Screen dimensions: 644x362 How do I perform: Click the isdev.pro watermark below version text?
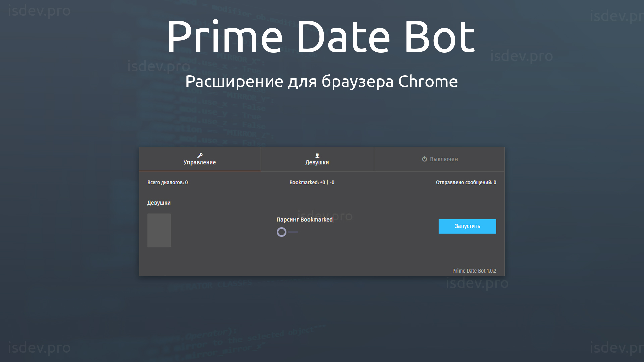coord(477,284)
